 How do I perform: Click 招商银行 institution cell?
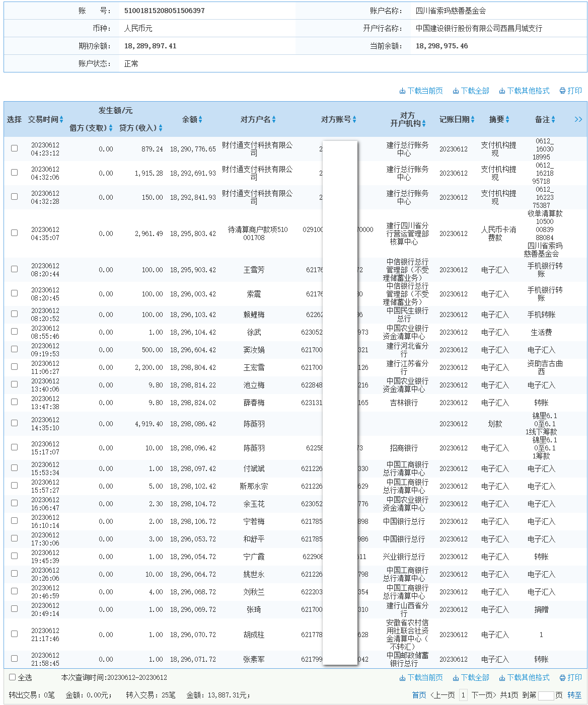coord(404,448)
